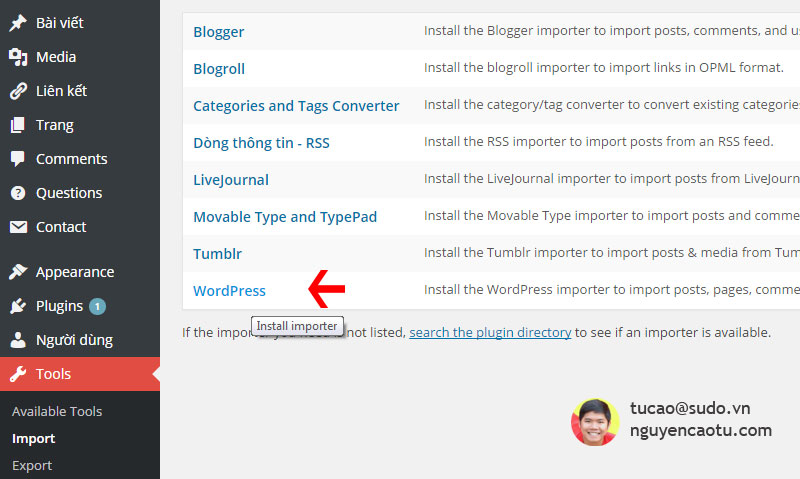
Task: Click the Media icon in the sidebar
Action: pos(18,57)
